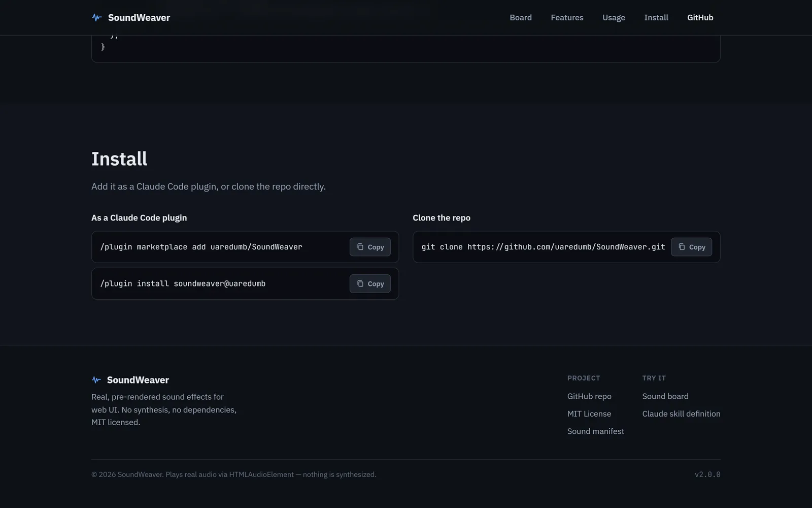
Task: Click copy icon beside git clone command
Action: (682, 247)
